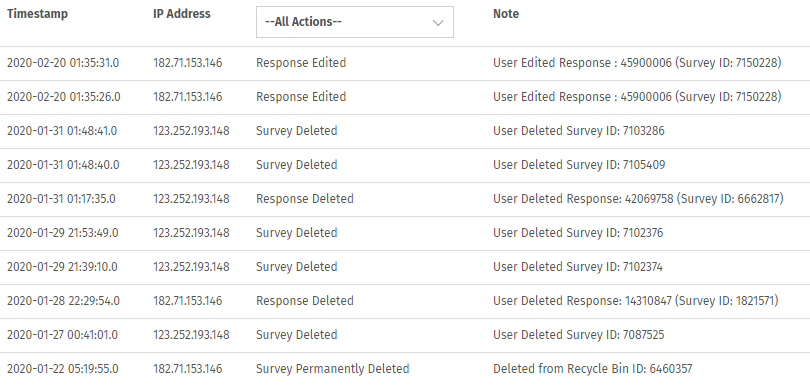
Task: Select timestamp 2020-01-31 01:48:41.0
Action: [62, 131]
